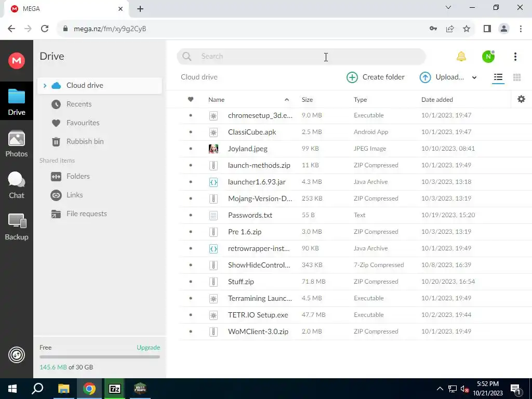The width and height of the screenshot is (532, 399).
Task: Open column settings gear icon
Action: tap(521, 99)
